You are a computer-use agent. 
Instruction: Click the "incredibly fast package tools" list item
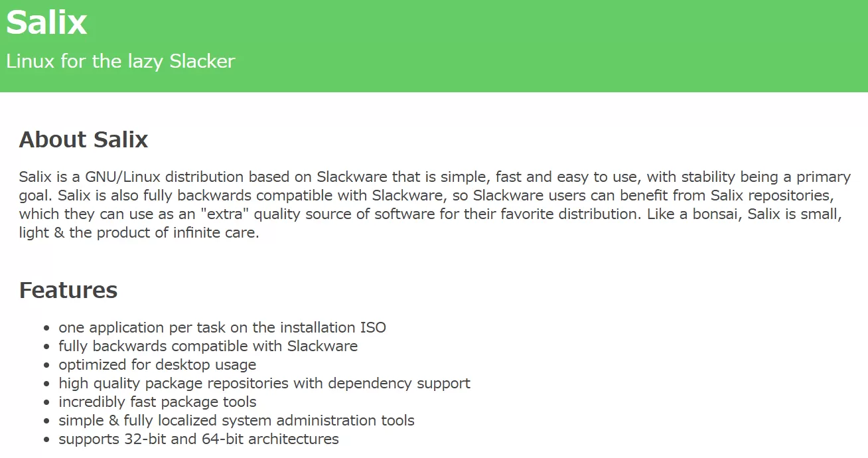click(x=157, y=402)
